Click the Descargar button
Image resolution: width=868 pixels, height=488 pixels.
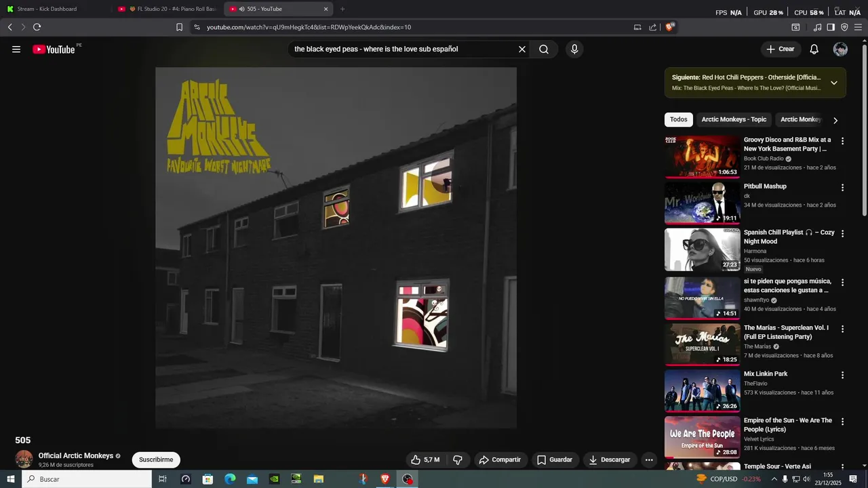pyautogui.click(x=610, y=460)
